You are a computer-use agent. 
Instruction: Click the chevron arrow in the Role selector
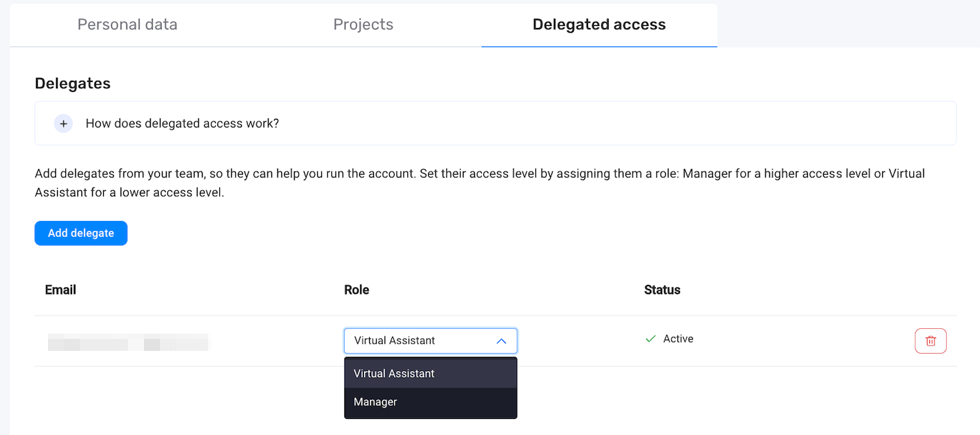click(502, 341)
